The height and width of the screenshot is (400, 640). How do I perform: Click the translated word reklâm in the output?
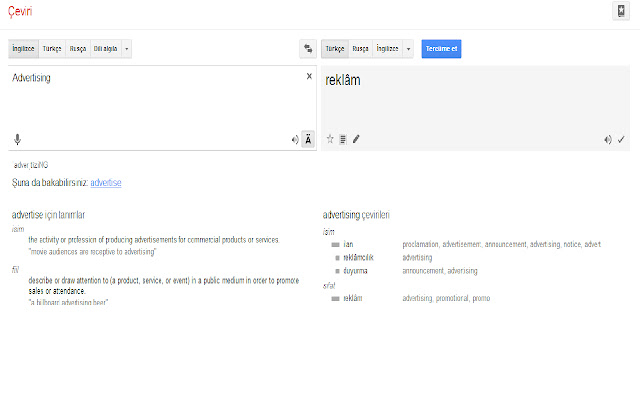pos(343,80)
